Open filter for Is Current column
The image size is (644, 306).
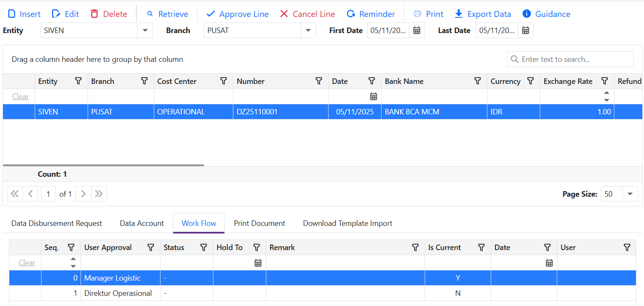click(x=481, y=247)
